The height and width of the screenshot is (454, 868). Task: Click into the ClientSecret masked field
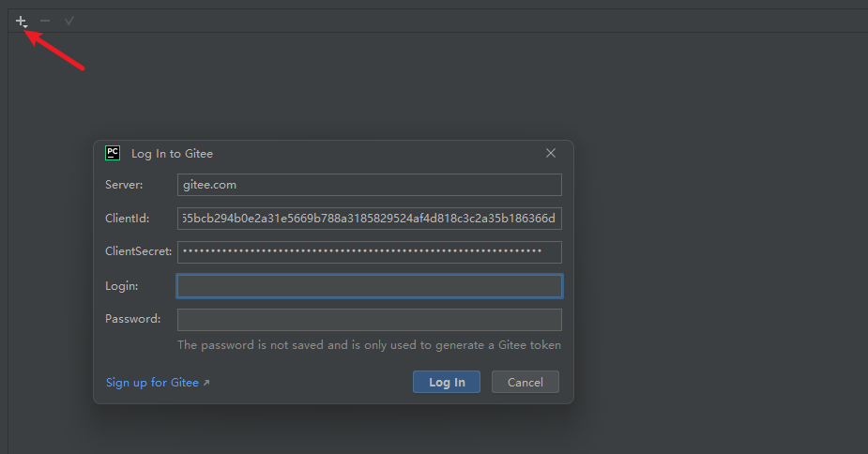tap(369, 252)
